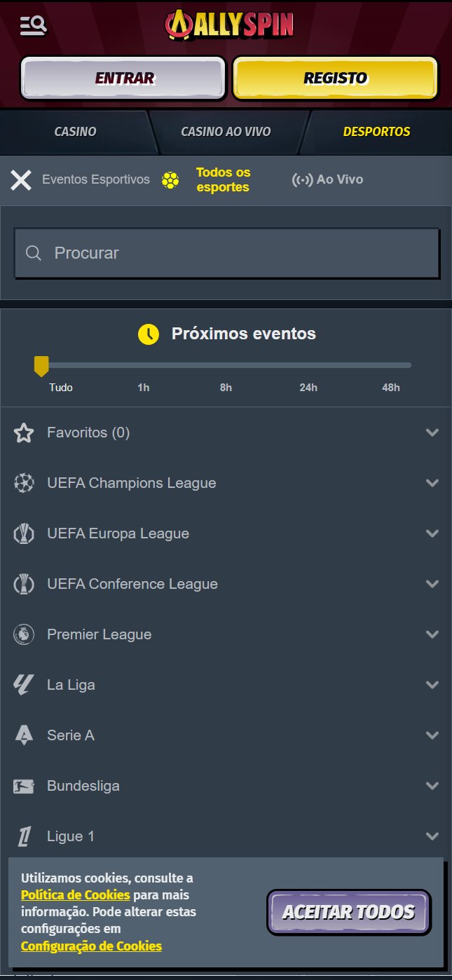Image resolution: width=452 pixels, height=980 pixels.
Task: Expand the Ligue 1 chevron
Action: (x=432, y=836)
